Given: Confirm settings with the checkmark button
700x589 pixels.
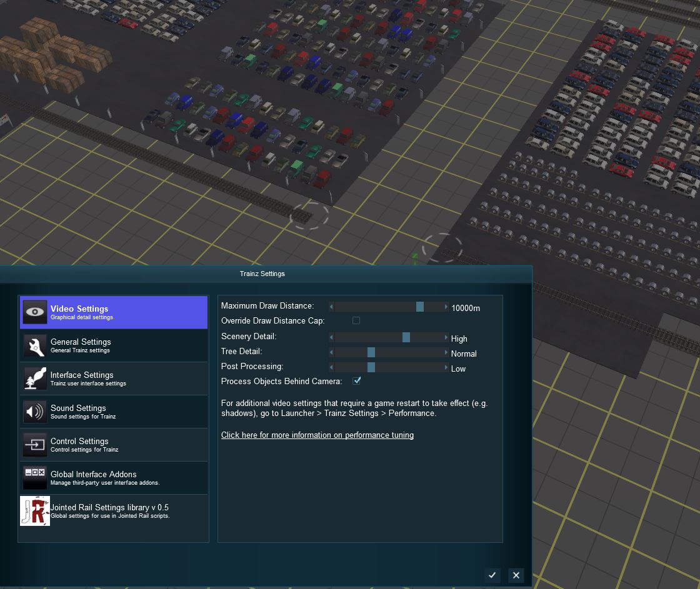Looking at the screenshot, I should click(492, 575).
